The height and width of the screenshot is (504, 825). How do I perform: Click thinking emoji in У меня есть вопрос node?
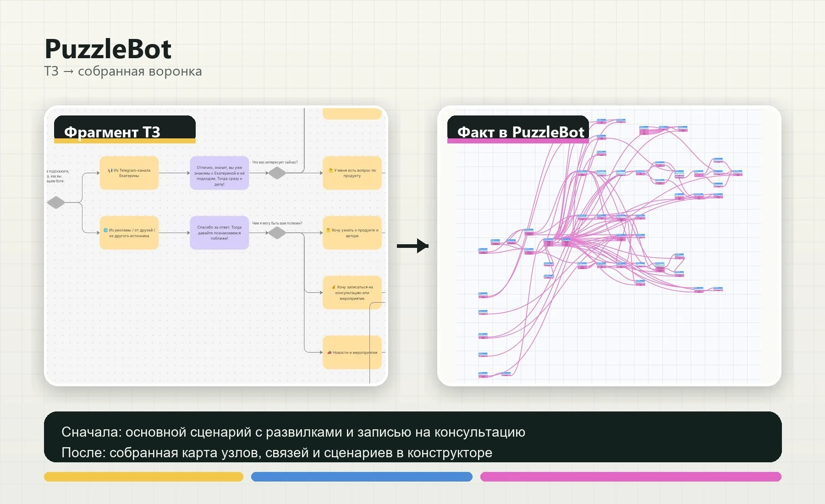tap(331, 170)
